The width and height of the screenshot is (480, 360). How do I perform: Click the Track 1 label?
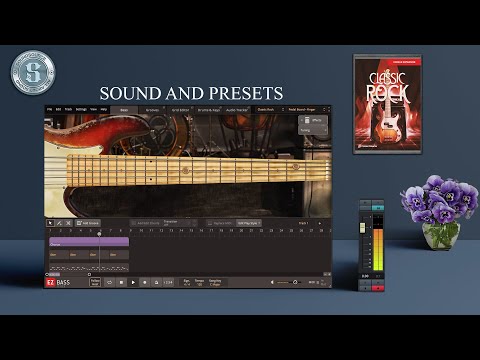pos(304,223)
